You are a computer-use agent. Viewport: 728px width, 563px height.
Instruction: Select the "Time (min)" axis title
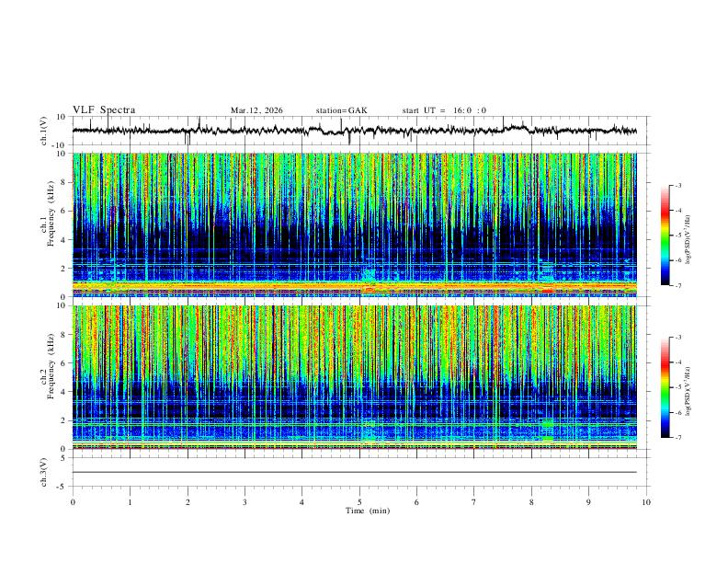[x=368, y=511]
